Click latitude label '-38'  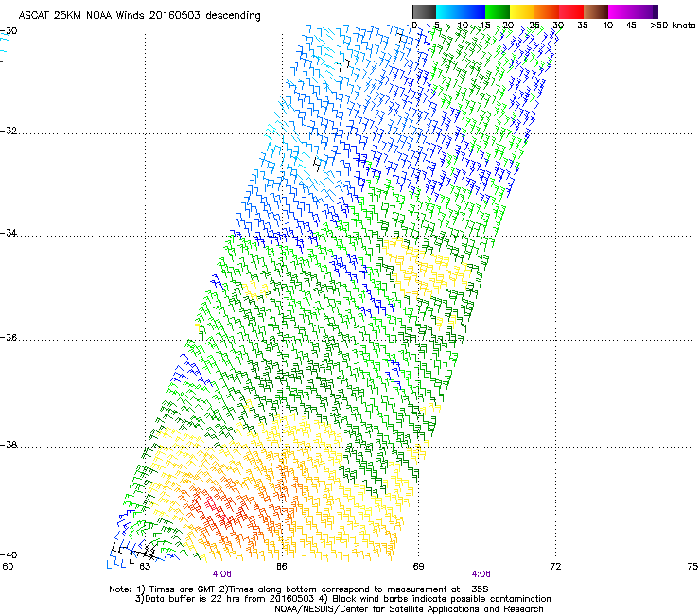click(x=9, y=445)
